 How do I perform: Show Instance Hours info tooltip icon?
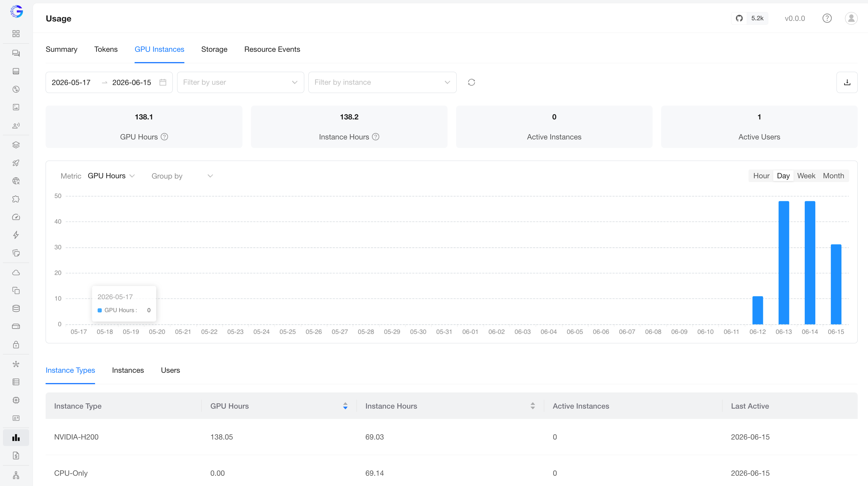[x=376, y=137]
